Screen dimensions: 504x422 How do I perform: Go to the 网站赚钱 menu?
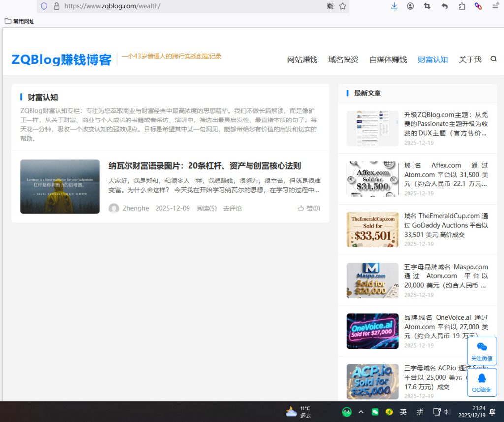tap(302, 60)
